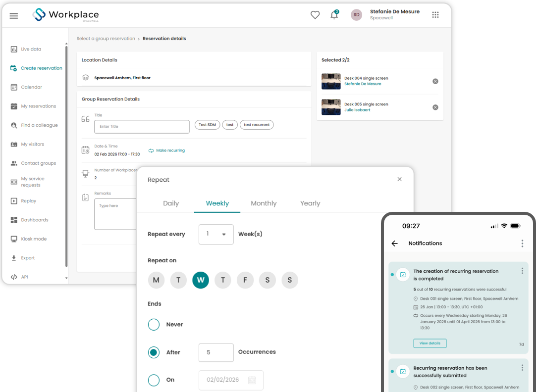Toggle Wednesday in Repeat on

(x=201, y=280)
